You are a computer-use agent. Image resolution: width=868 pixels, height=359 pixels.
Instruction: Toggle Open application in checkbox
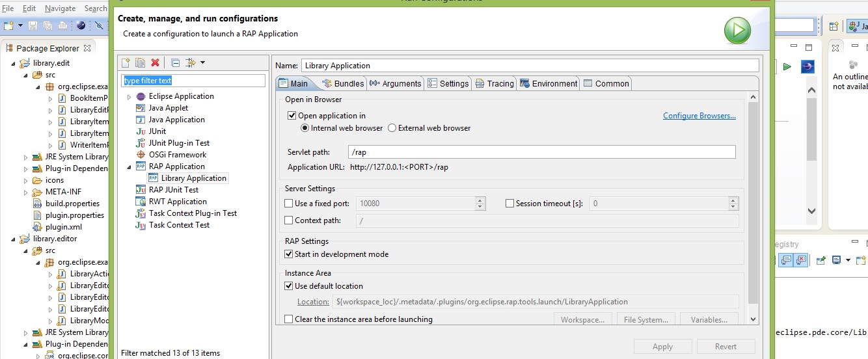[292, 116]
